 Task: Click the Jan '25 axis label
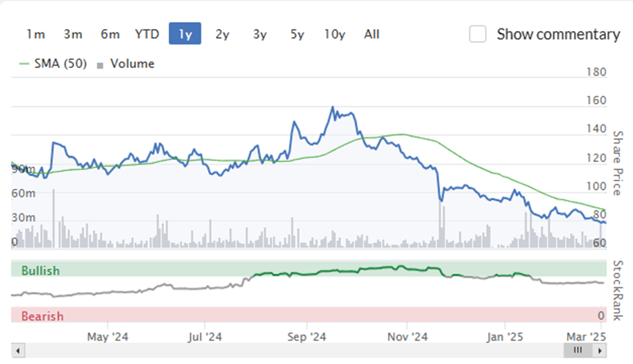(504, 336)
